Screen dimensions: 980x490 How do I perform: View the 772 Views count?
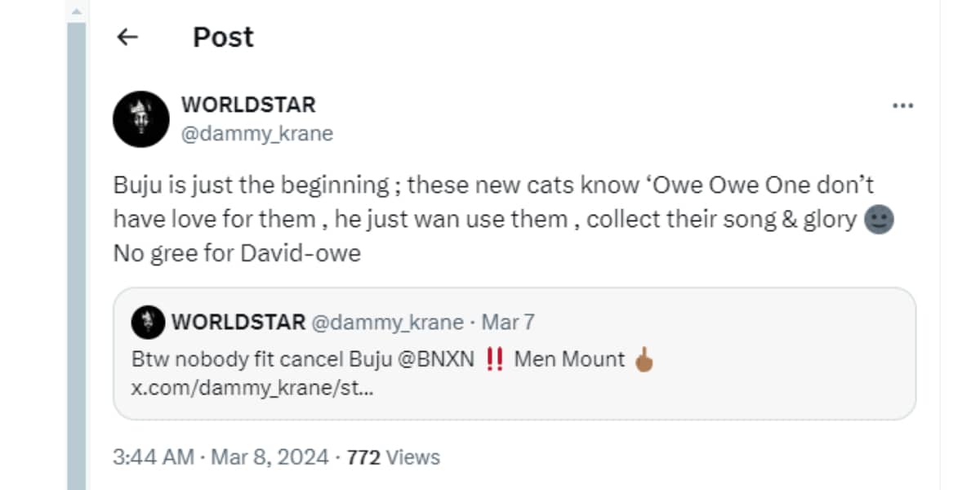[x=394, y=457]
